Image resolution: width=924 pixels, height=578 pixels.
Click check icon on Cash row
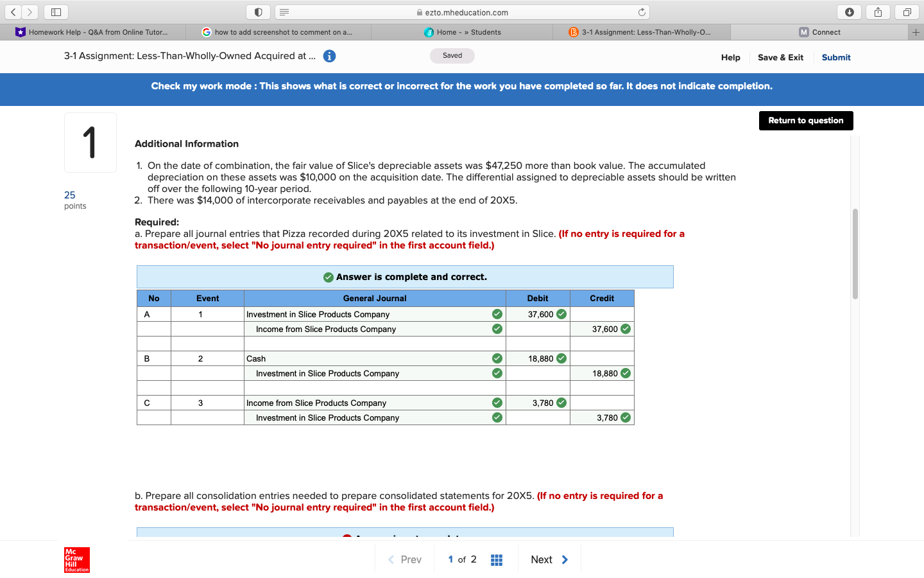[497, 358]
